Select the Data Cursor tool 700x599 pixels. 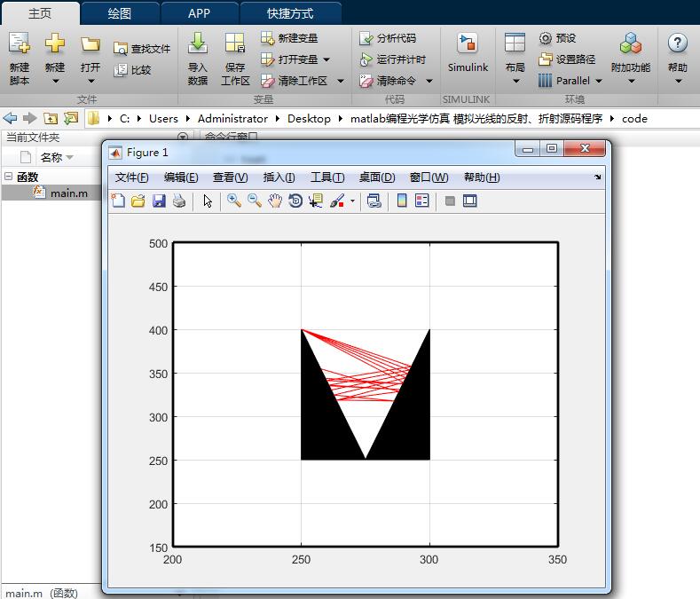[x=316, y=201]
